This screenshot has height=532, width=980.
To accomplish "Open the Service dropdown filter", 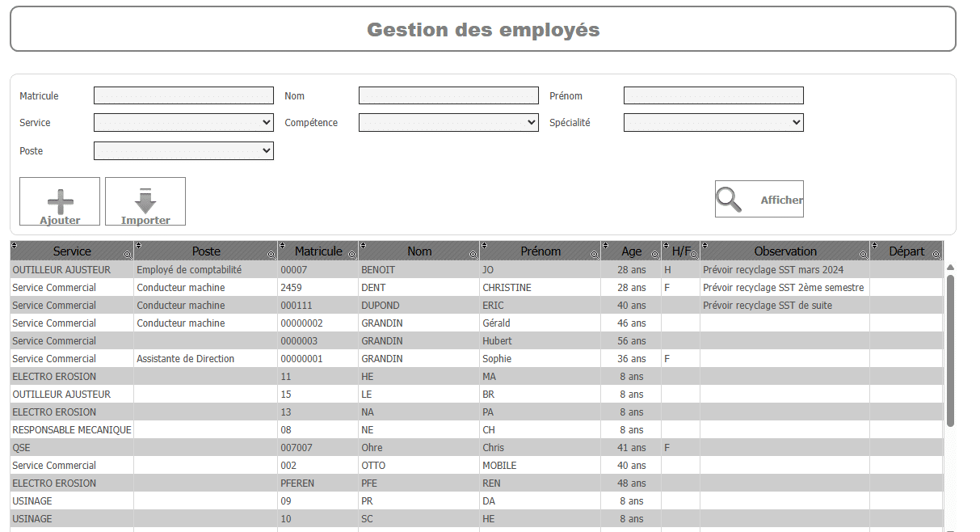I will point(183,123).
